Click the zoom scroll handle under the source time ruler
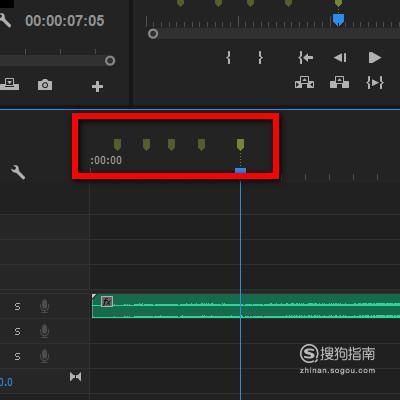400x400 pixels. click(110, 61)
